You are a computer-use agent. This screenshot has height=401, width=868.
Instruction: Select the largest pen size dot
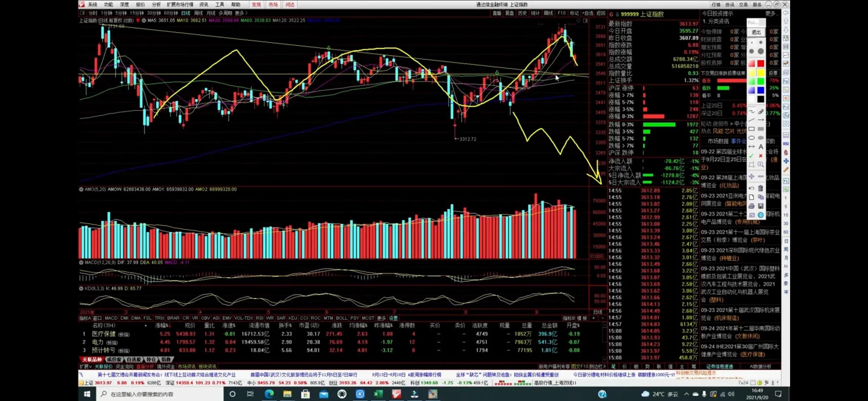(761, 51)
